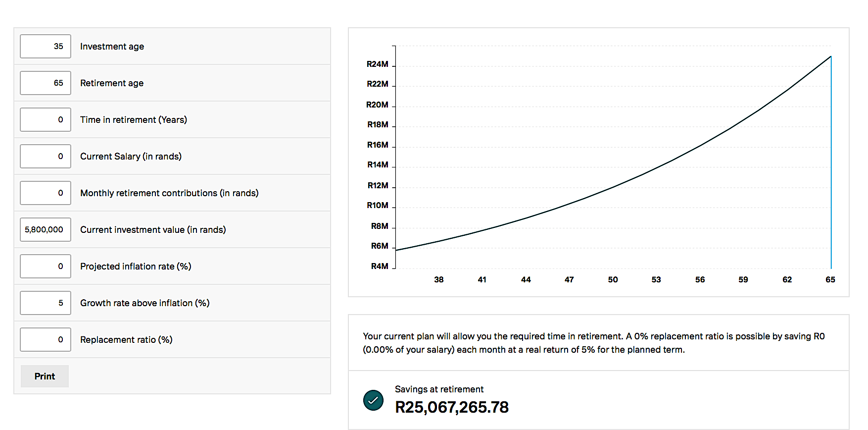Click Monthly retirement contributions input

[x=46, y=193]
